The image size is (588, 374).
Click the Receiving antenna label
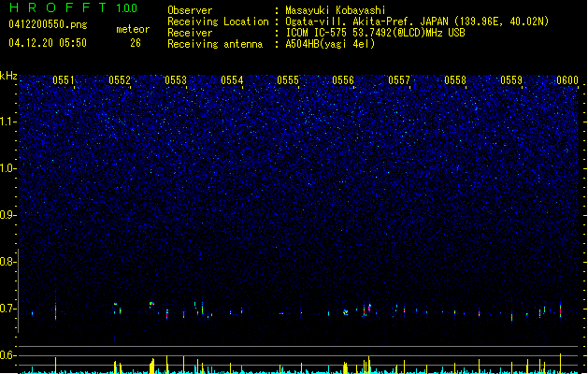[215, 44]
